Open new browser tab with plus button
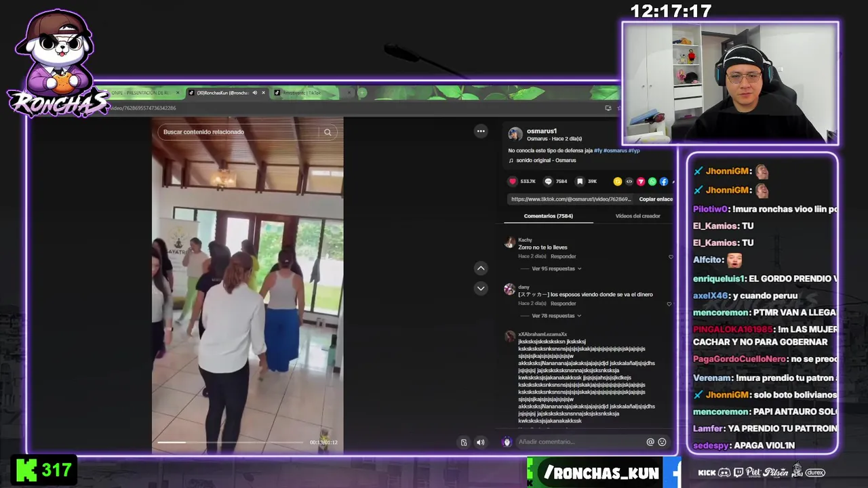This screenshot has height=488, width=868. (x=362, y=93)
